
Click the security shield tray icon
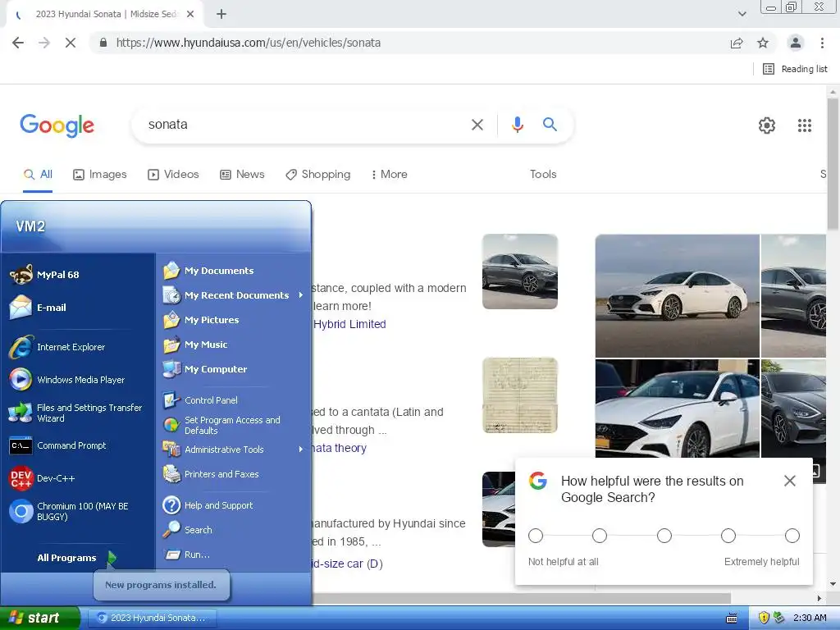coord(764,618)
